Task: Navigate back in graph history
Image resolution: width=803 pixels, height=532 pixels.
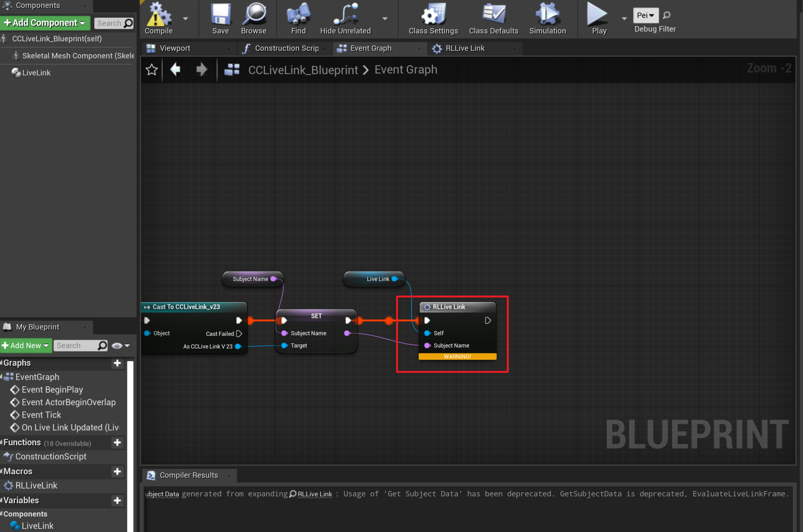Action: pos(175,70)
